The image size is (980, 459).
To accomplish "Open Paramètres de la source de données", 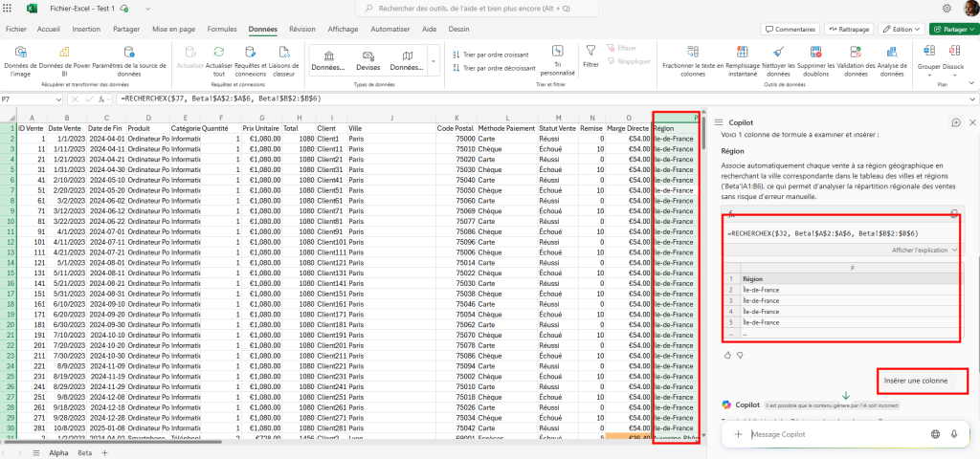I will click(x=129, y=60).
